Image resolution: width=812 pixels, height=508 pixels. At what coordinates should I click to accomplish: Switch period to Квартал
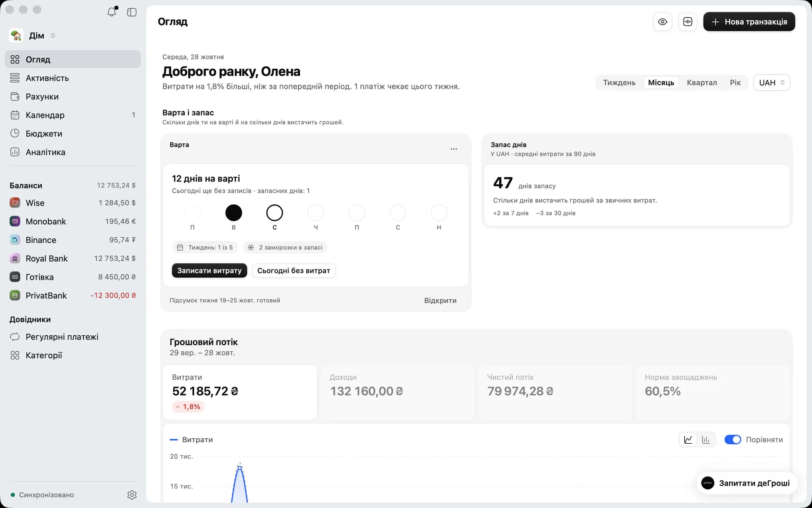701,82
